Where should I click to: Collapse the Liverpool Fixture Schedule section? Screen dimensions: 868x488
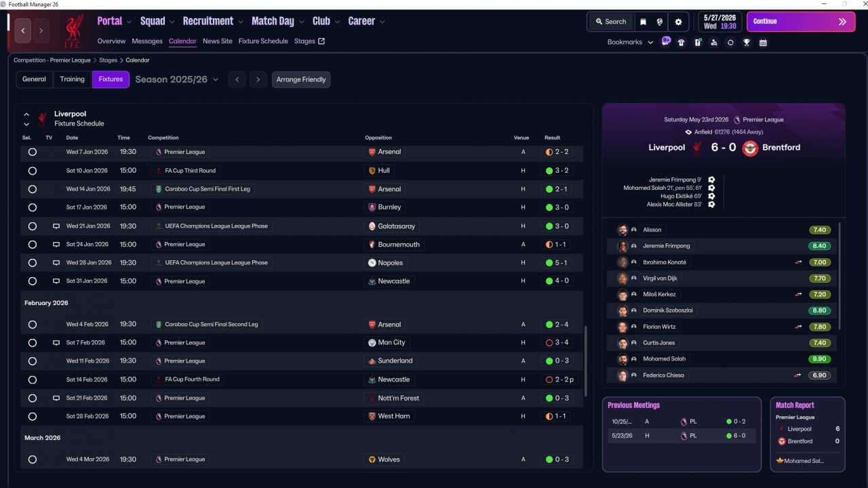click(x=26, y=115)
